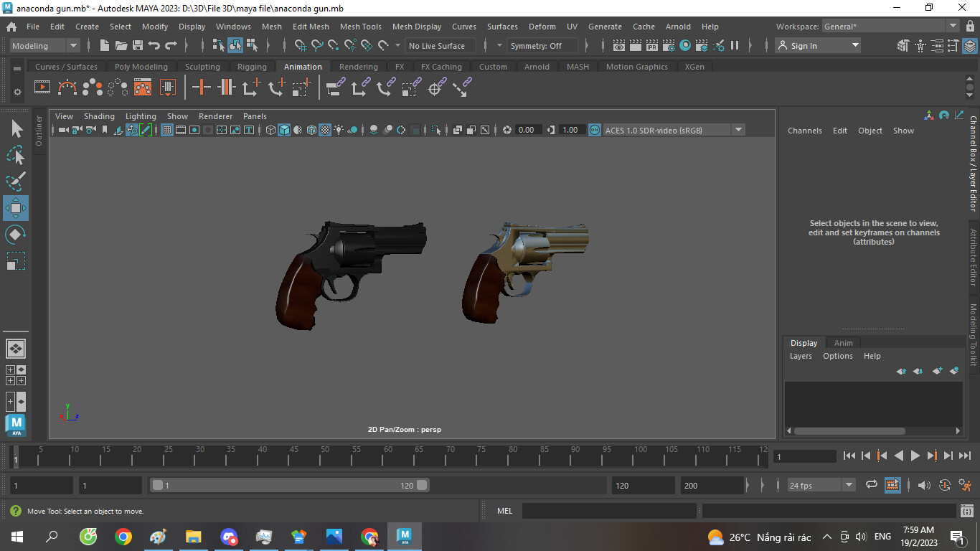Open the Mesh Tools menu
Screen dimensions: 980x551
(360, 27)
